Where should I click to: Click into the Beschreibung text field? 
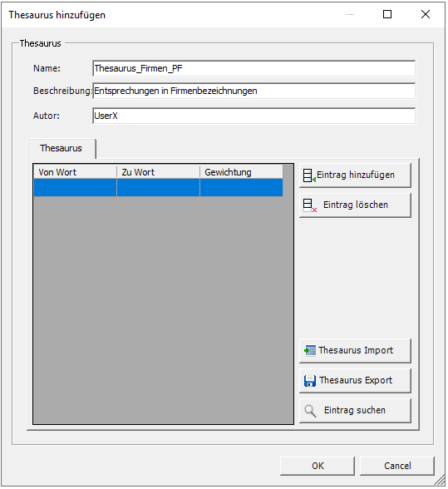(x=254, y=91)
